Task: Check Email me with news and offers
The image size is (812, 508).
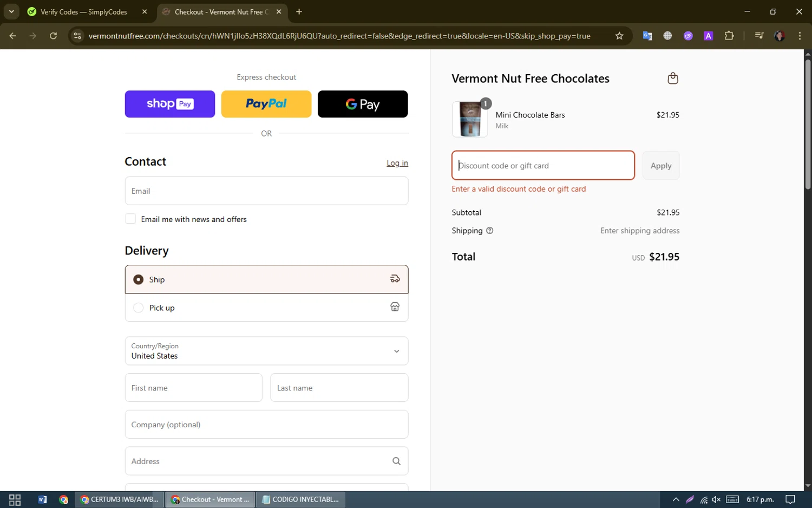Action: [x=130, y=219]
